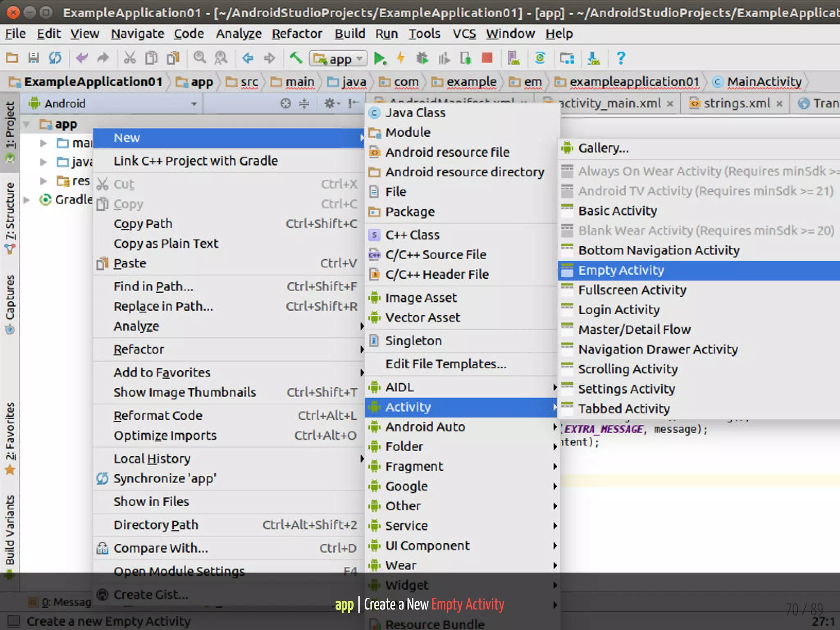Click the Save All toolbar icon
Viewport: 840px width, 630px height.
pos(33,58)
